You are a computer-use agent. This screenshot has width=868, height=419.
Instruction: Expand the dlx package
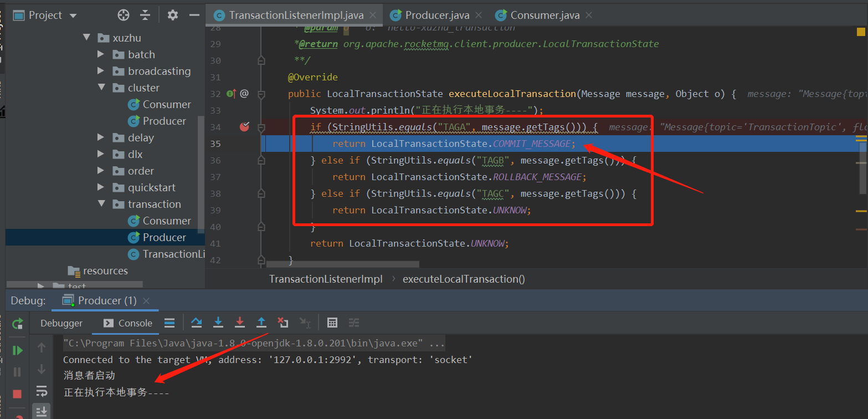101,154
